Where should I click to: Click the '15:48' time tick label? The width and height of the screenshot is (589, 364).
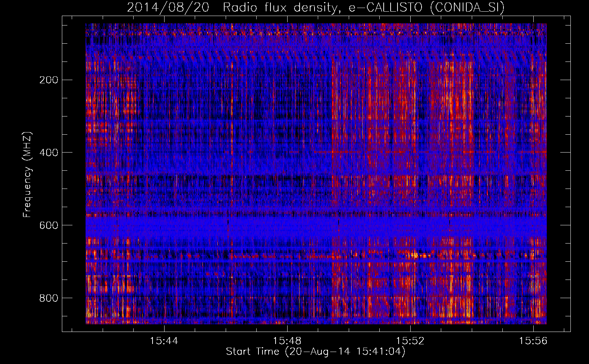287,341
